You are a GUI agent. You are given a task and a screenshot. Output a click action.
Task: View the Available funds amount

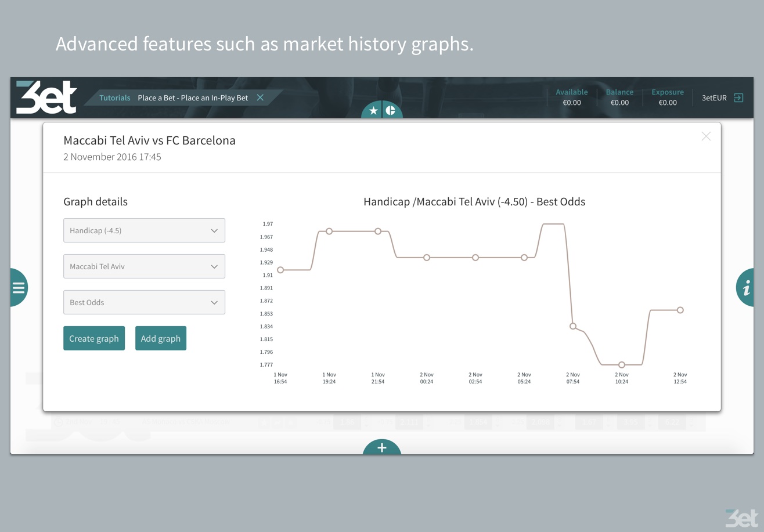click(x=572, y=103)
